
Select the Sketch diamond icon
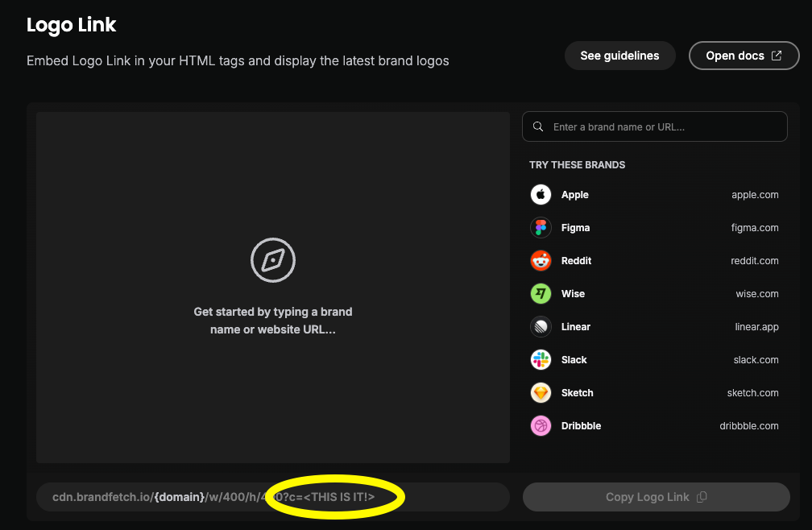pos(541,392)
